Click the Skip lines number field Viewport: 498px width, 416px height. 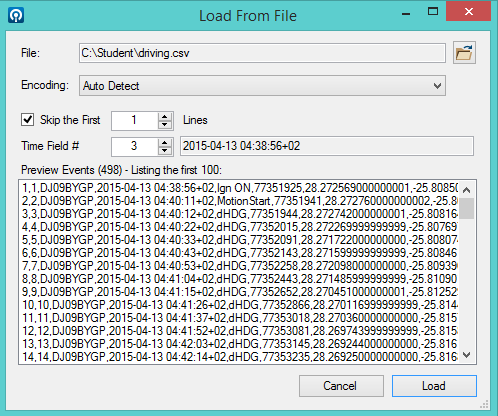pos(135,120)
